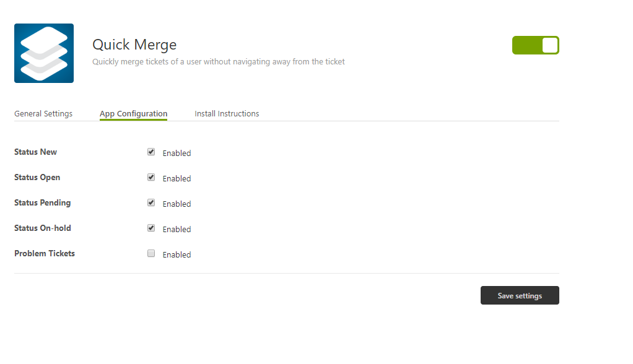Enable the Problem Tickets checkbox
The image size is (633, 364).
point(151,253)
